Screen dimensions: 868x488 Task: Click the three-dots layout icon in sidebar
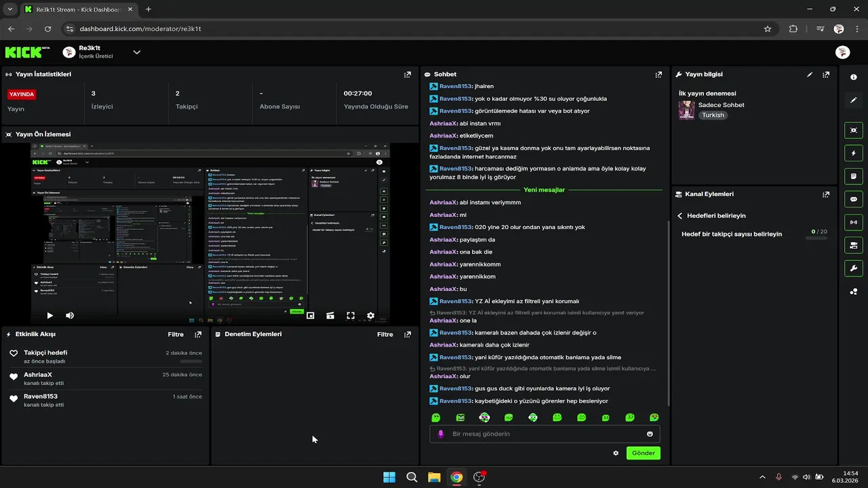854,292
